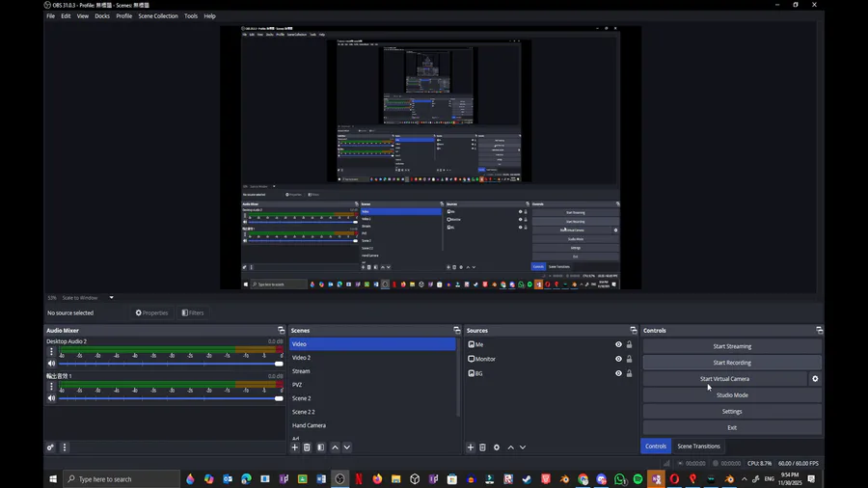
Task: Open scene filters icon in Scenes toolbar
Action: tap(320, 447)
